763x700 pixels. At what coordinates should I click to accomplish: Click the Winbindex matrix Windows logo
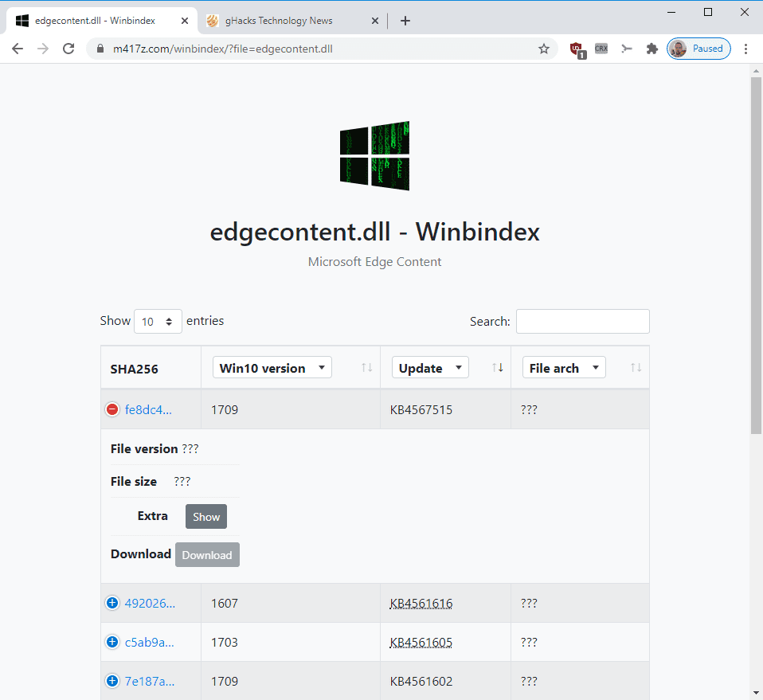(x=374, y=155)
